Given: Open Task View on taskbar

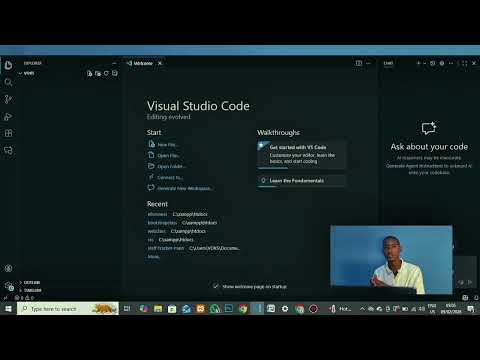Looking at the screenshot, I should (127, 309).
